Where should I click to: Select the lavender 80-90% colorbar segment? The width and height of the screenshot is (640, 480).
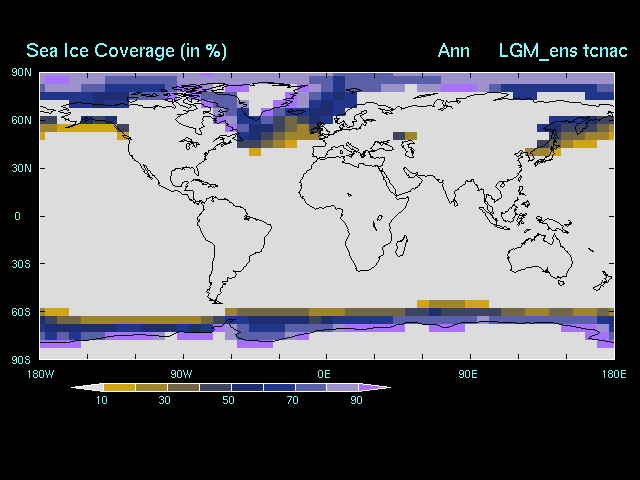click(x=343, y=387)
